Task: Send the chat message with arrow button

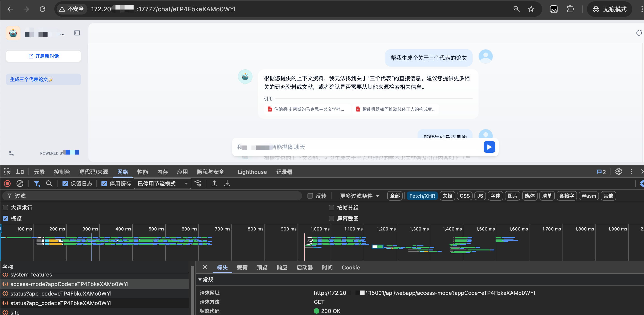Action: tap(489, 147)
